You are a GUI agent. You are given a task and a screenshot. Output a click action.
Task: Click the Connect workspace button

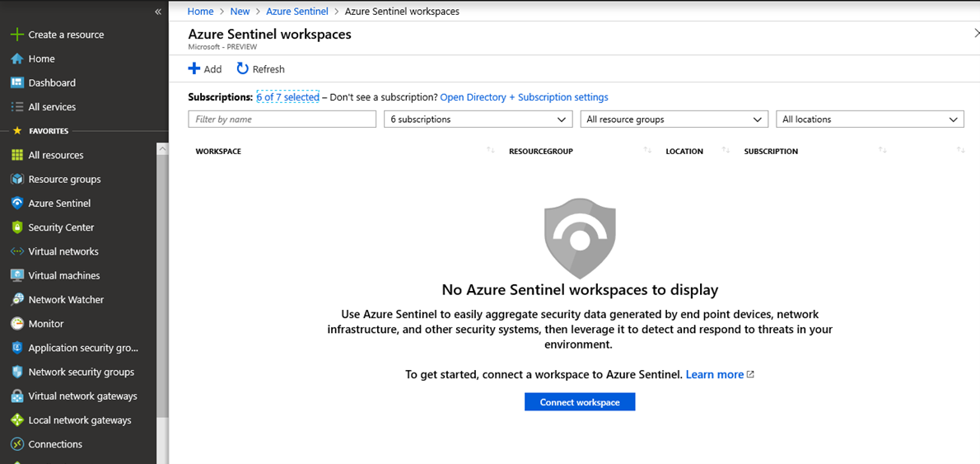click(580, 402)
